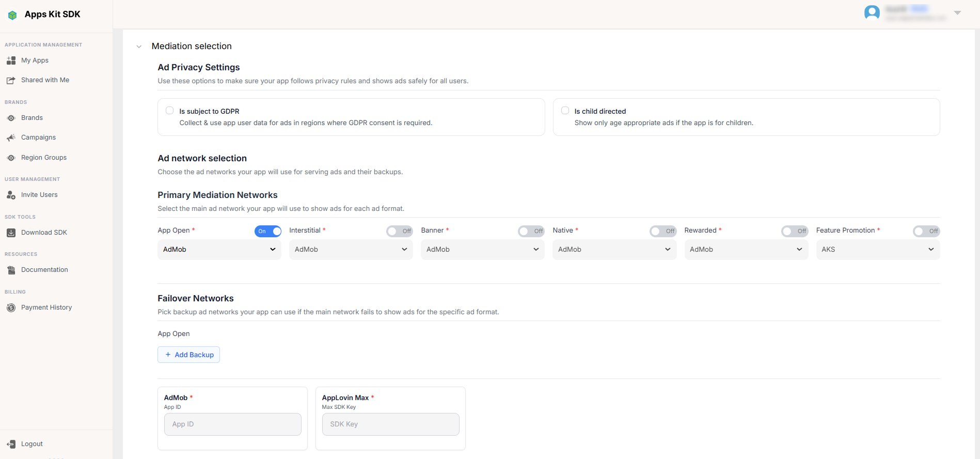Click the user profile avatar
The height and width of the screenshot is (459, 980).
tap(872, 12)
